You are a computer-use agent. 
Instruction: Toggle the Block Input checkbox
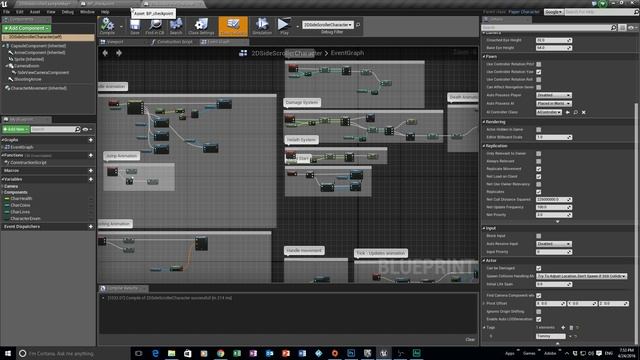pos(539,236)
